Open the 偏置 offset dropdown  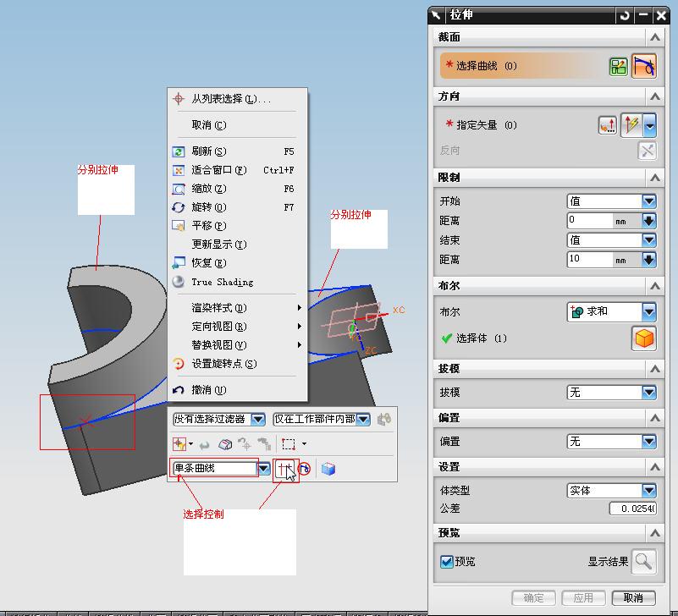coord(649,442)
